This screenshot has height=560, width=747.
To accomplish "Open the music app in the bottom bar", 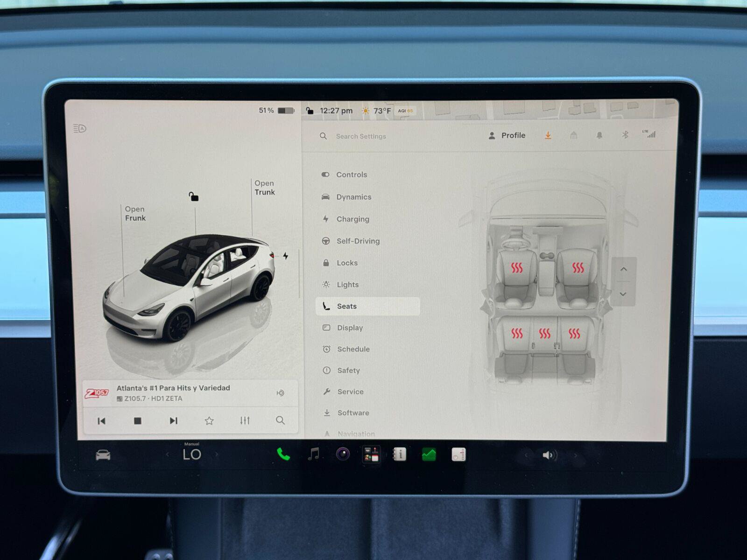I will 314,454.
